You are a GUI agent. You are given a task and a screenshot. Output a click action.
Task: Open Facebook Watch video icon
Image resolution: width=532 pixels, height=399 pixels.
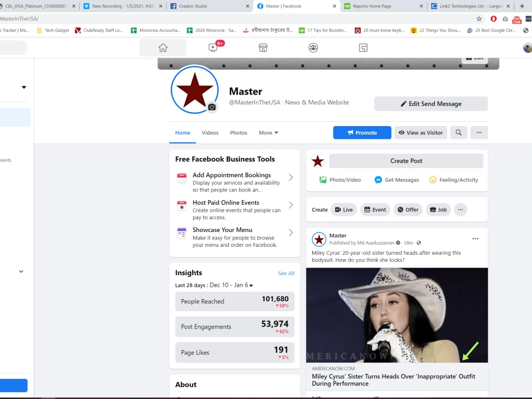coord(213,48)
